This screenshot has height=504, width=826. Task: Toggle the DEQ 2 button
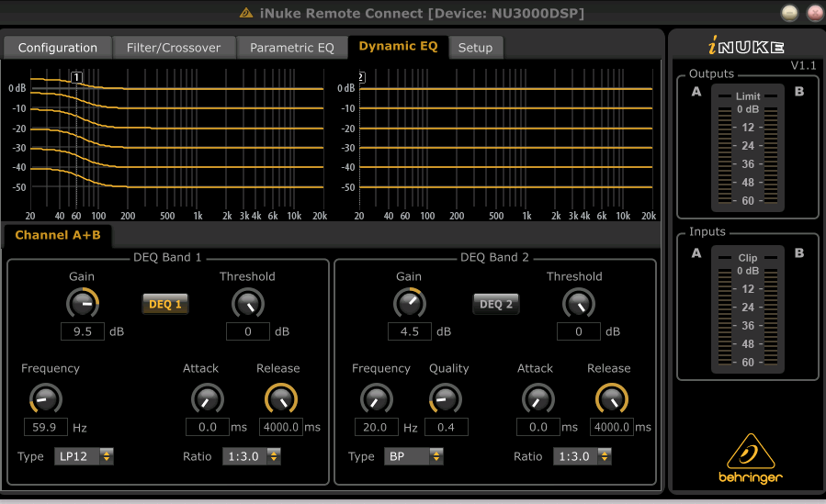coord(496,304)
